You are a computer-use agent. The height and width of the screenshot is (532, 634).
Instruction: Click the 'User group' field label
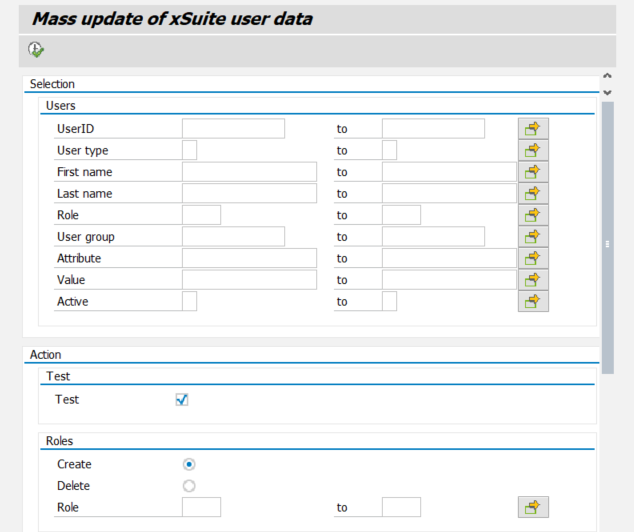point(86,237)
